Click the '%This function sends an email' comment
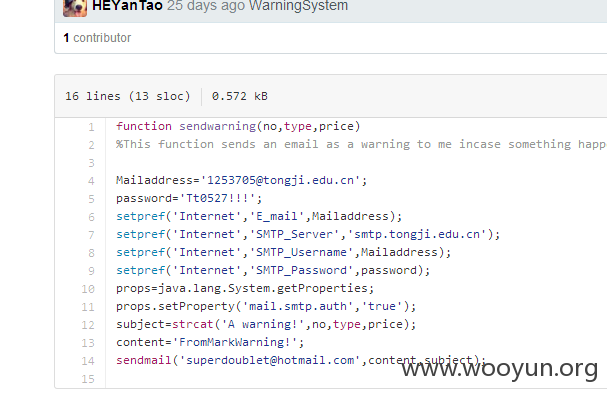607x397 pixels. [361, 144]
